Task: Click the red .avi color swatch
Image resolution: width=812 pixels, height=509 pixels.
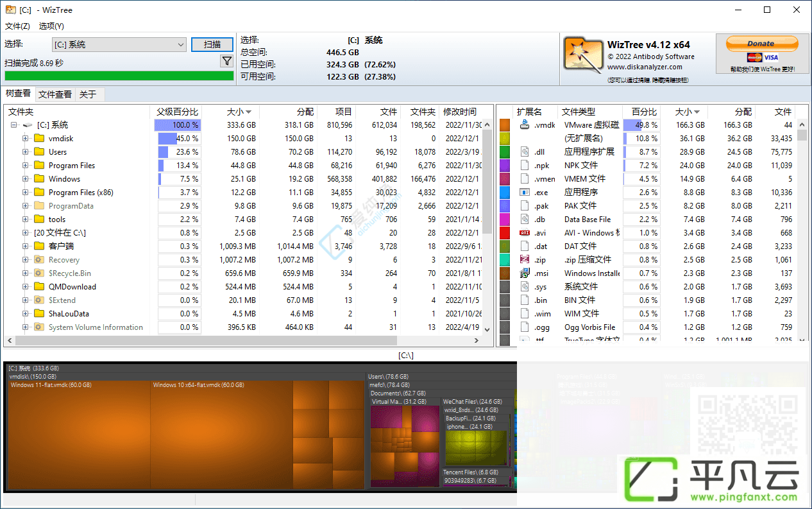Action: tap(505, 233)
